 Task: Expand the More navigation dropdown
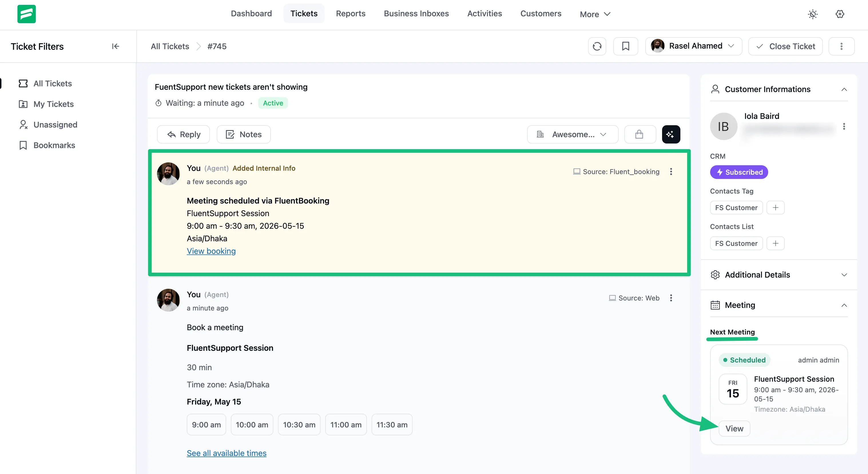(595, 14)
